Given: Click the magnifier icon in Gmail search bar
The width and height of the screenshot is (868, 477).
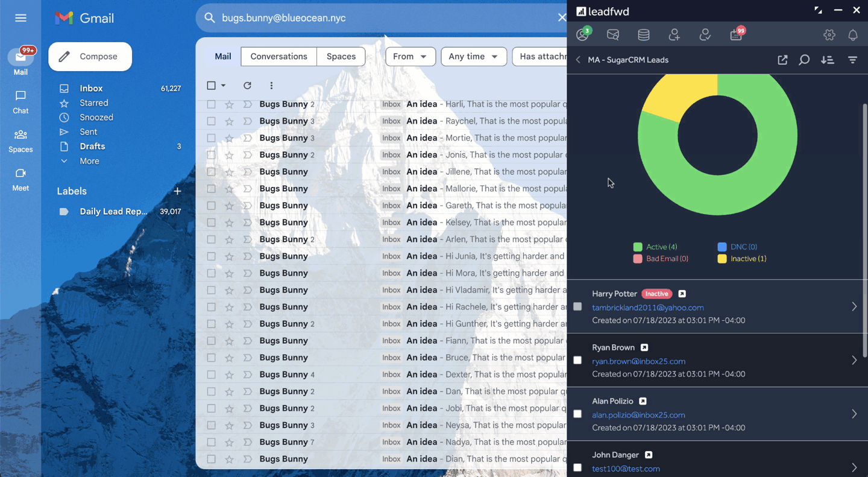Looking at the screenshot, I should pyautogui.click(x=210, y=18).
